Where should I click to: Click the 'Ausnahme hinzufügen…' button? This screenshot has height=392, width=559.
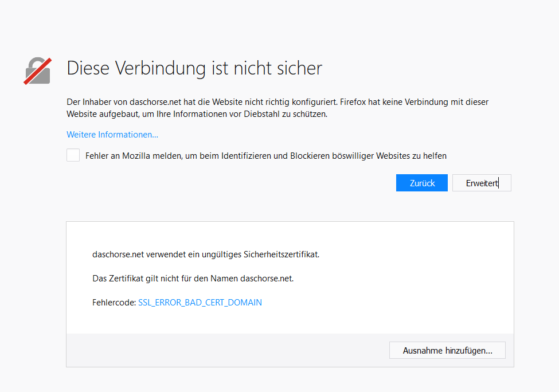(x=447, y=350)
